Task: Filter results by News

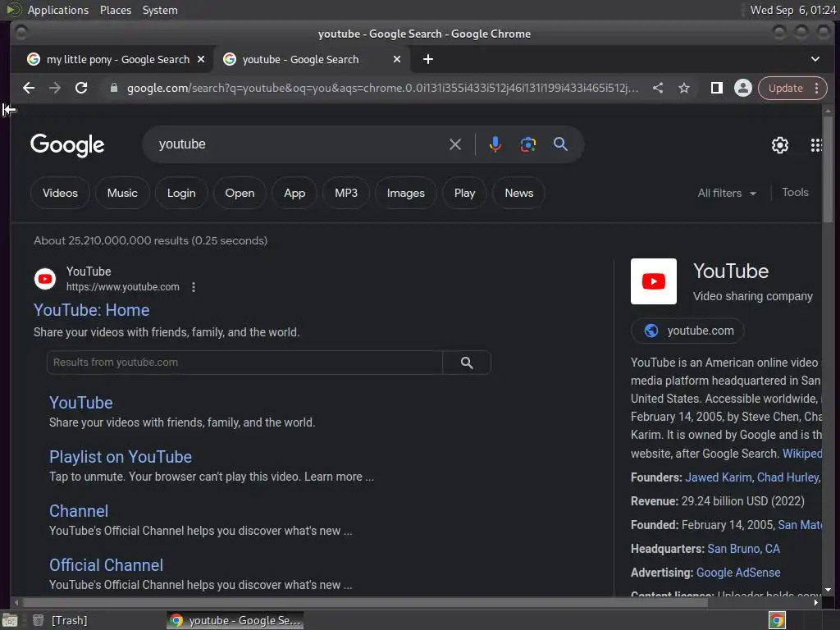Action: coord(519,193)
